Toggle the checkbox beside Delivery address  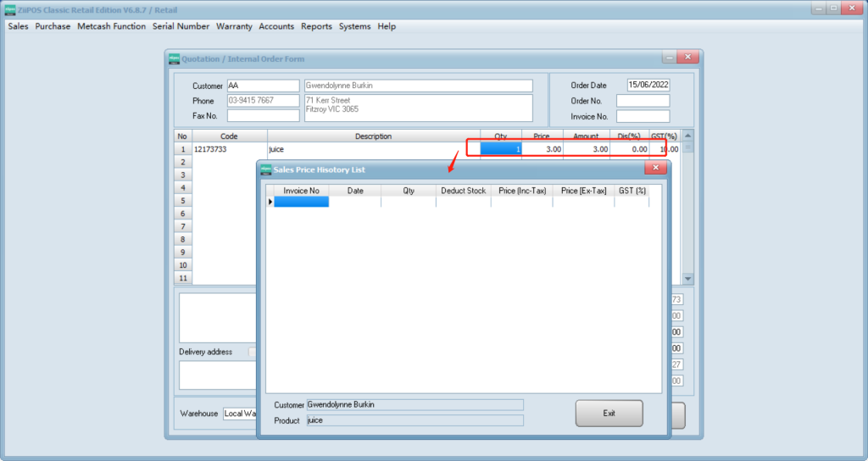pos(252,352)
